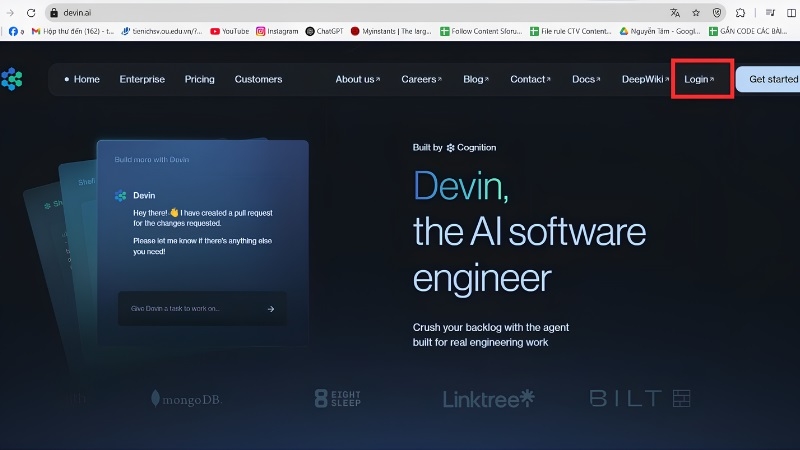Click the Devin logo in header
The image size is (800, 450).
tap(11, 79)
